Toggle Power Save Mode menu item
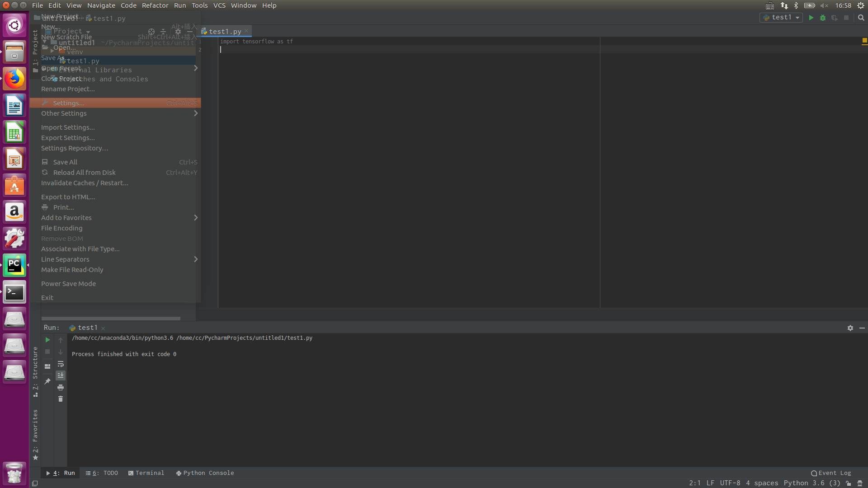This screenshot has height=488, width=868. tap(68, 284)
